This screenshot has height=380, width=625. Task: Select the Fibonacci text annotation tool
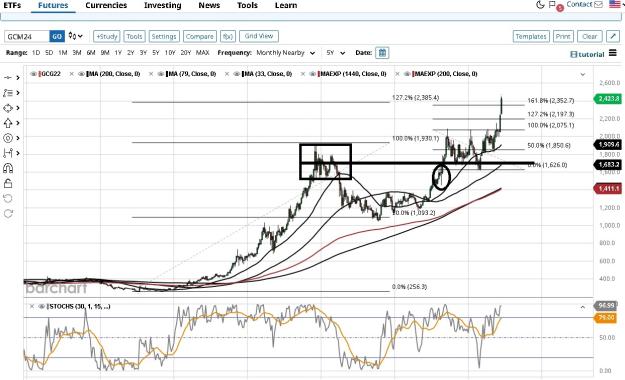click(8, 93)
